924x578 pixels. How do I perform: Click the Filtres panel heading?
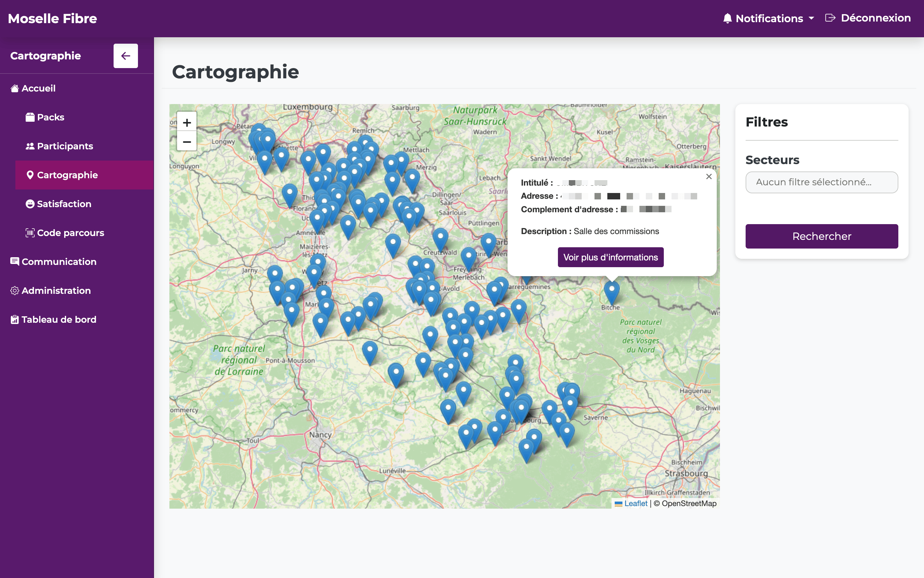tap(766, 122)
